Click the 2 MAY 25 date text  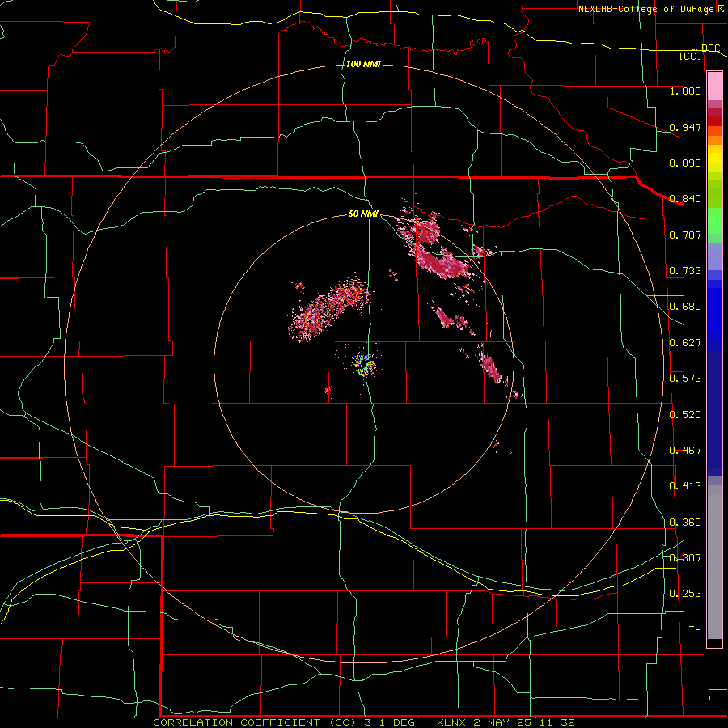504,722
